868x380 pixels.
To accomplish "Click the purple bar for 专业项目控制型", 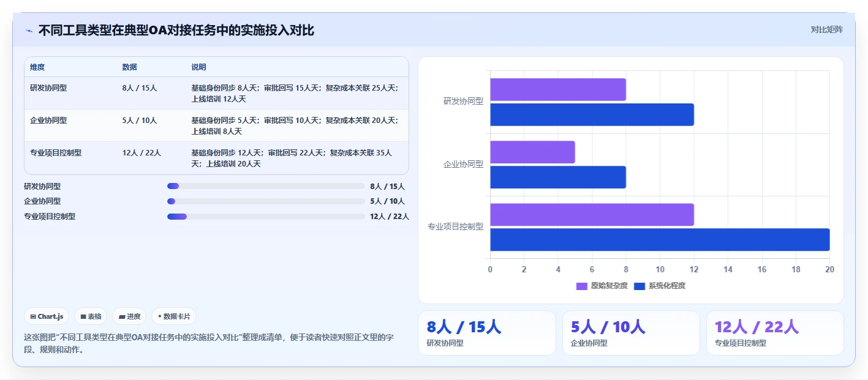I will point(592,215).
